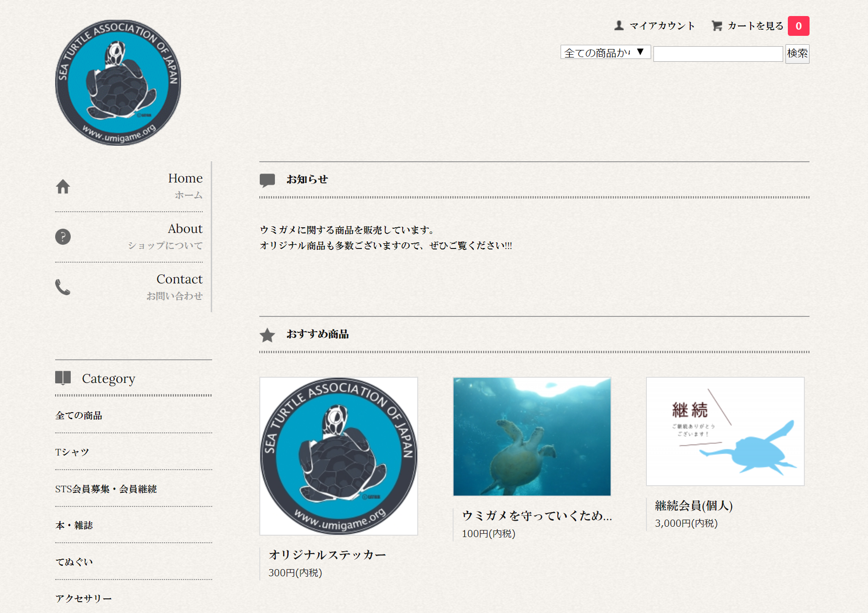Click the house icon beside Home

63,187
